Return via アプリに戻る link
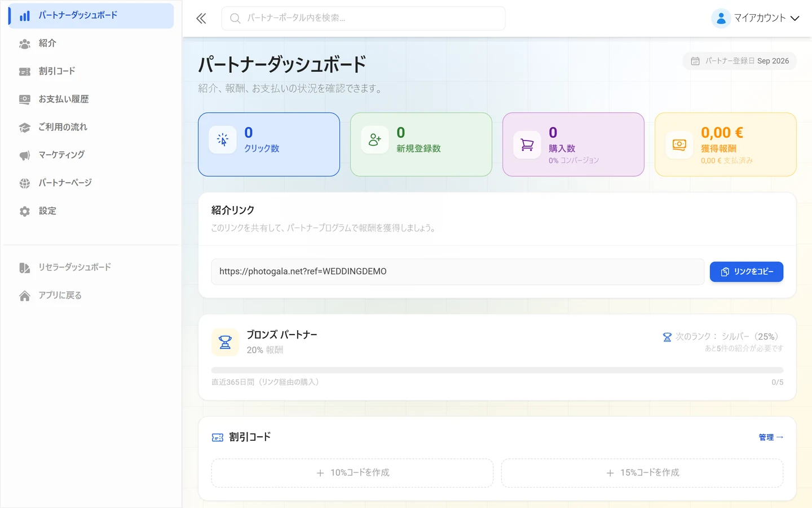Screen dimensions: 812x508 tap(91, 296)
